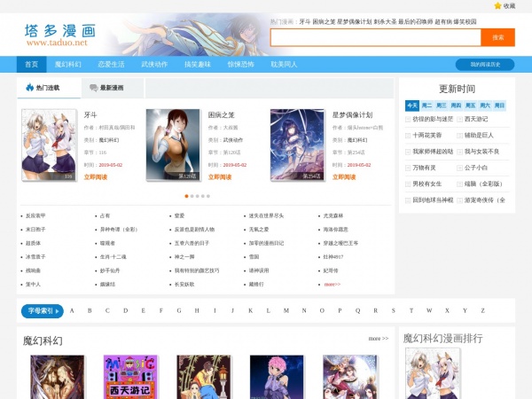Click the flame icon on 热门连载 tab

click(x=30, y=88)
